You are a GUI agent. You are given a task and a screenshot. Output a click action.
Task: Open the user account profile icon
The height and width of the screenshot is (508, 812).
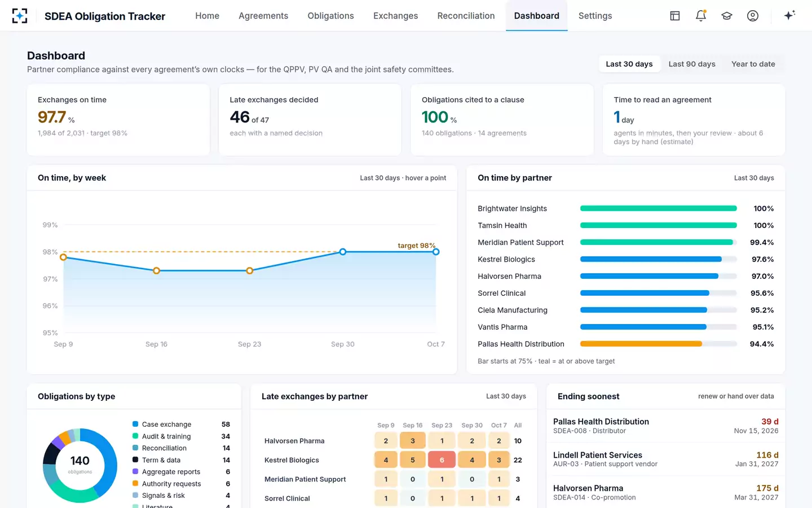tap(753, 16)
